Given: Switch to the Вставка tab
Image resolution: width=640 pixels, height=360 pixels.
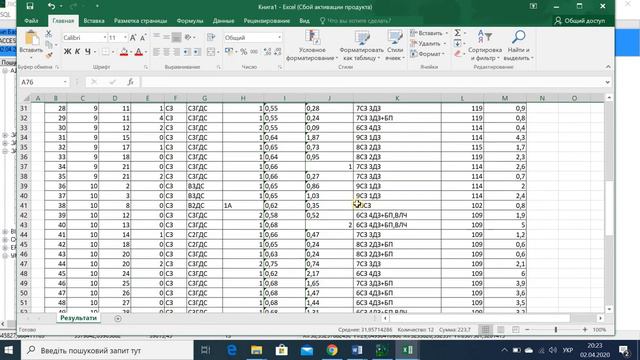Looking at the screenshot, I should [x=94, y=21].
